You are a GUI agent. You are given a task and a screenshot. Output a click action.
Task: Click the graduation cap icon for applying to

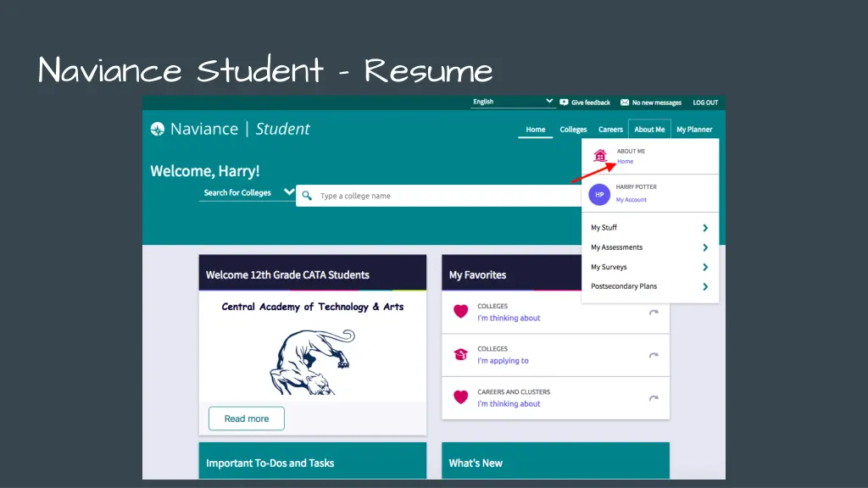[x=460, y=354]
